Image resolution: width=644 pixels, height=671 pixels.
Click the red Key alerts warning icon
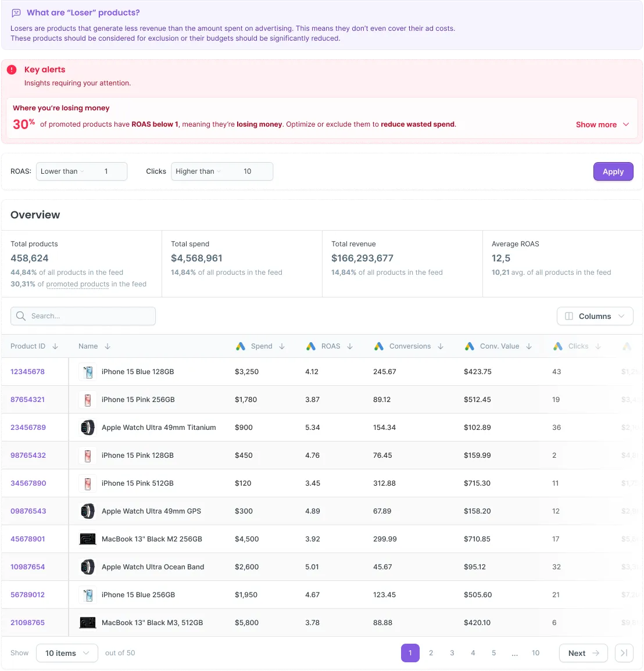12,70
